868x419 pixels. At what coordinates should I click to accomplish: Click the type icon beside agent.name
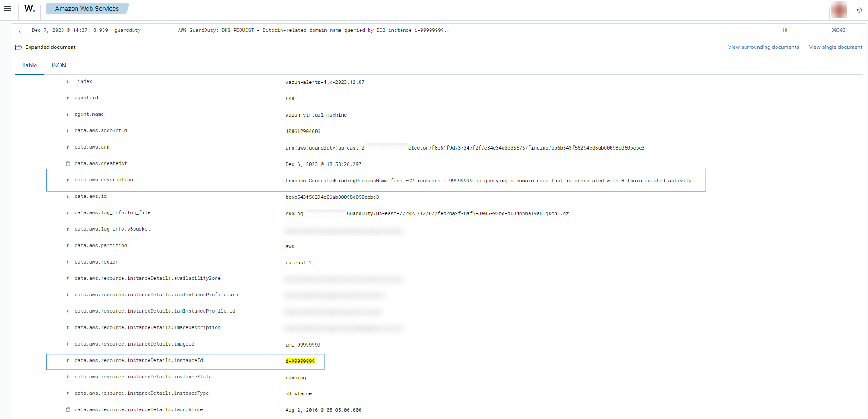coord(68,115)
